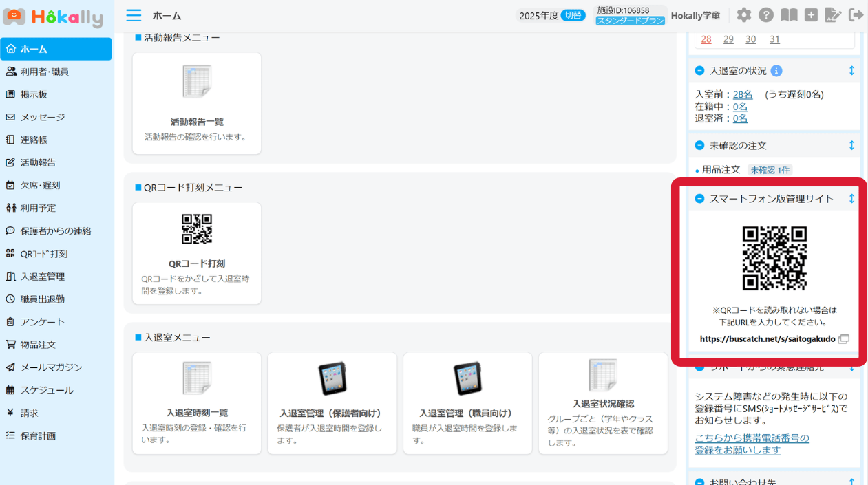Screen dimensions: 868x485
Task: Collapse the 入退室の状況 panel
Action: 699,71
